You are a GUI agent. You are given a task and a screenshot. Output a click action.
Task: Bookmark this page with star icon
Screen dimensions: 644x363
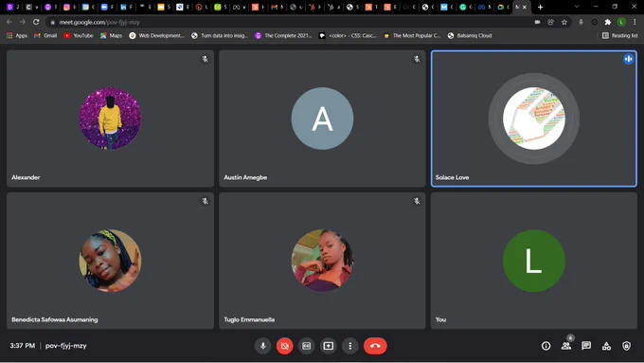coord(564,22)
